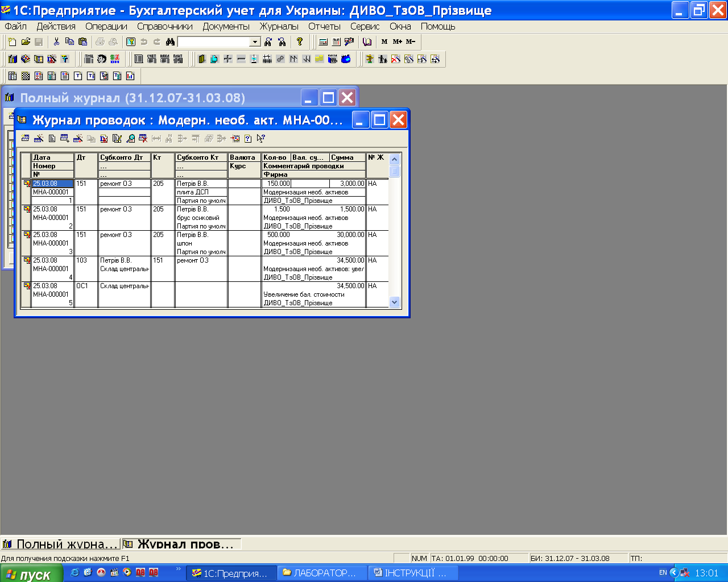Click the context help arrow-question icon in journal toolbar
Screen dimensions: 728x582
[x=260, y=138]
